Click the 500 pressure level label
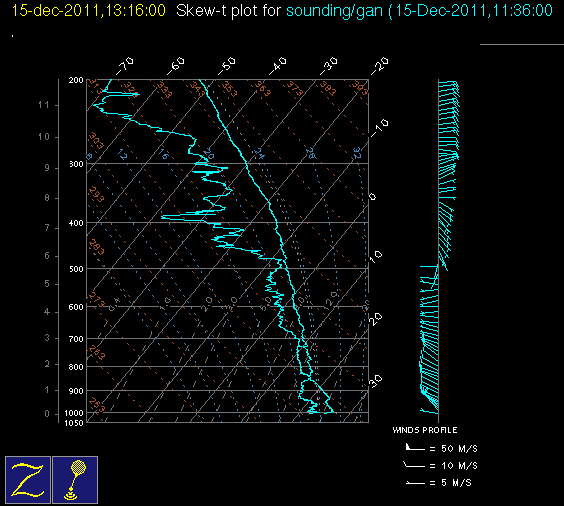This screenshot has width=564, height=506. point(76,269)
